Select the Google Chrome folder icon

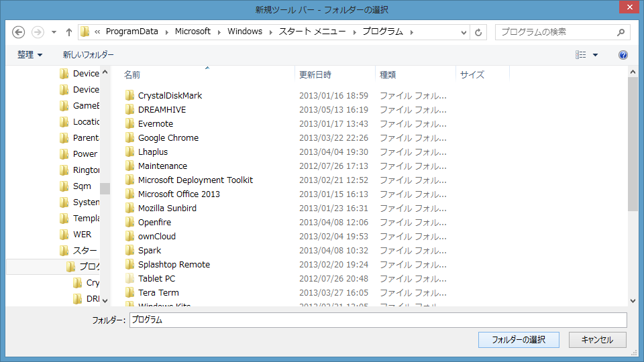tap(129, 137)
